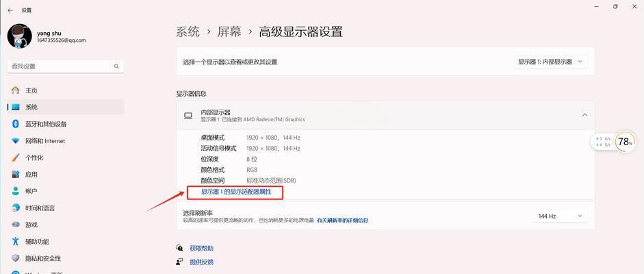Image resolution: width=644 pixels, height=274 pixels.
Task: Open the 144 Hz refresh rate dropdown
Action: tap(561, 216)
